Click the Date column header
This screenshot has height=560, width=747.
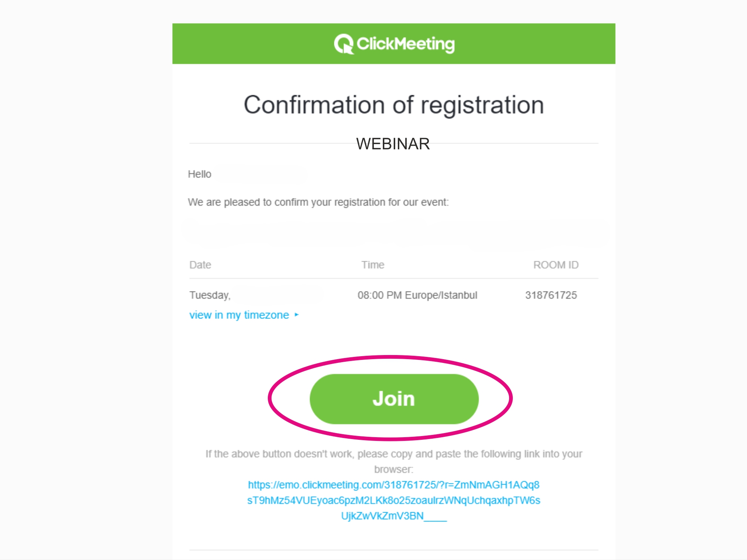(200, 265)
